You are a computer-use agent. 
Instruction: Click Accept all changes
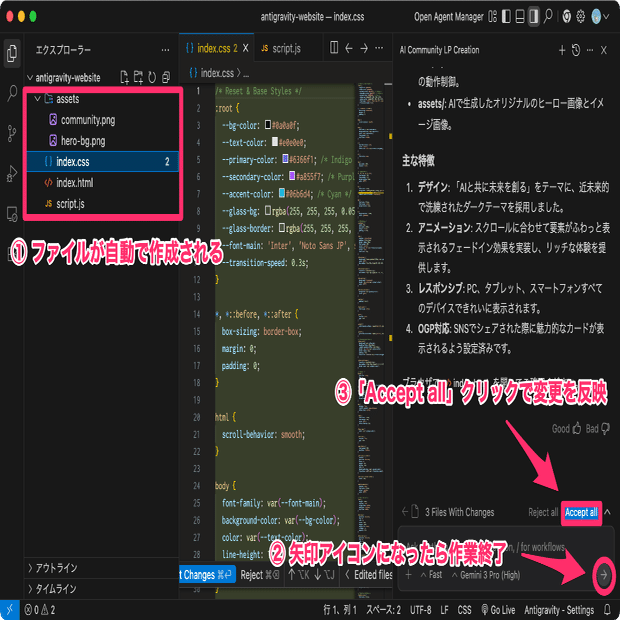tap(581, 512)
